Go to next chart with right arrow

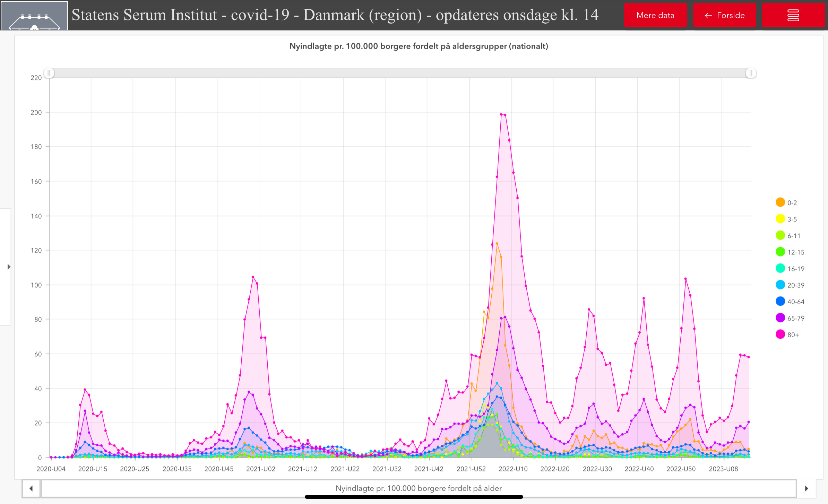(806, 488)
